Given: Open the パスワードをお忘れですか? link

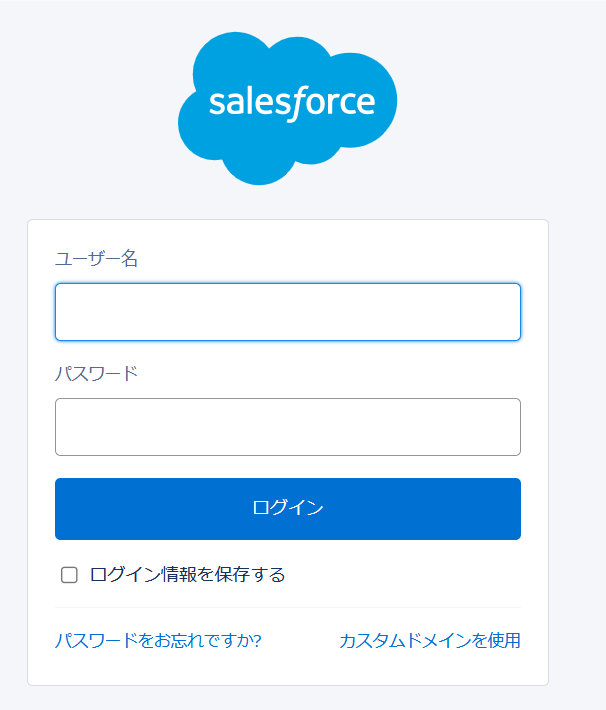Looking at the screenshot, I should (158, 640).
